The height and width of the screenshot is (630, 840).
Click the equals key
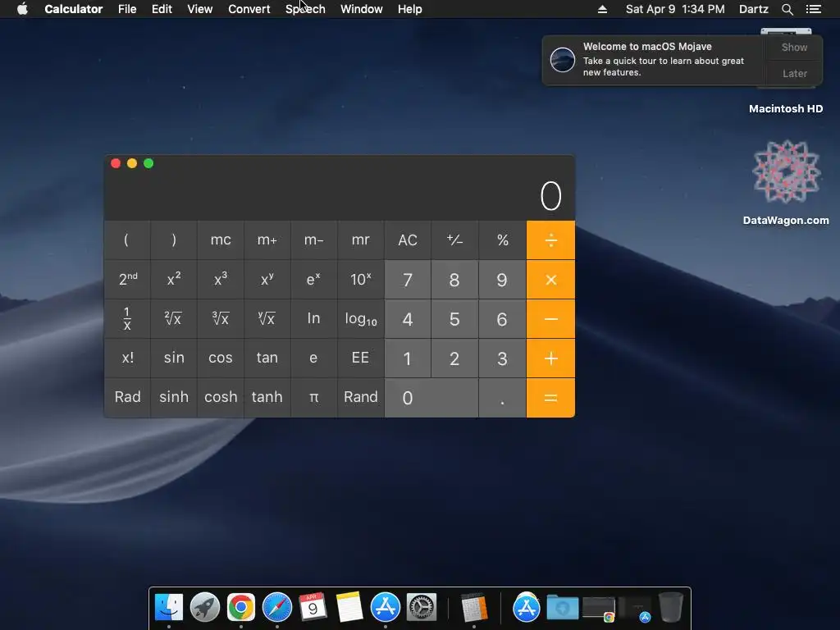click(550, 398)
